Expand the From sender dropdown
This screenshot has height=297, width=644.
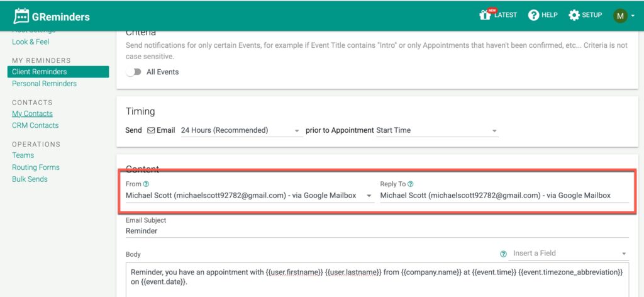click(x=369, y=196)
